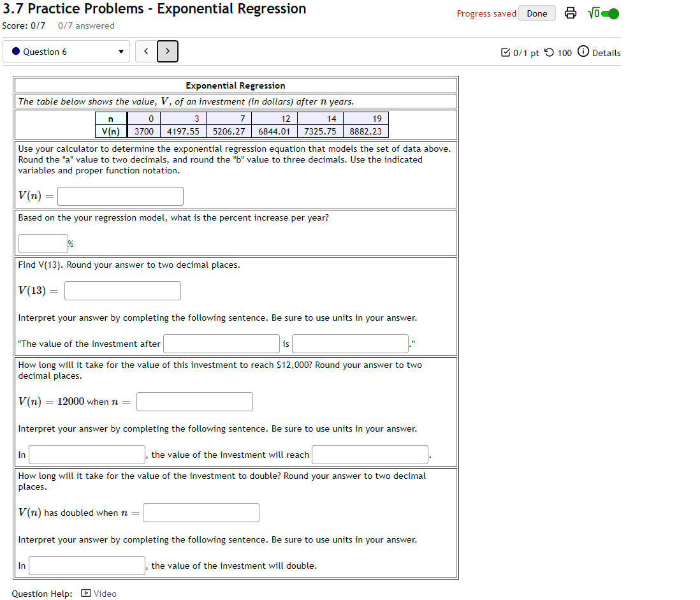Image resolution: width=700 pixels, height=600 pixels.
Task: Click the doubling time answer box for n
Action: [201, 512]
